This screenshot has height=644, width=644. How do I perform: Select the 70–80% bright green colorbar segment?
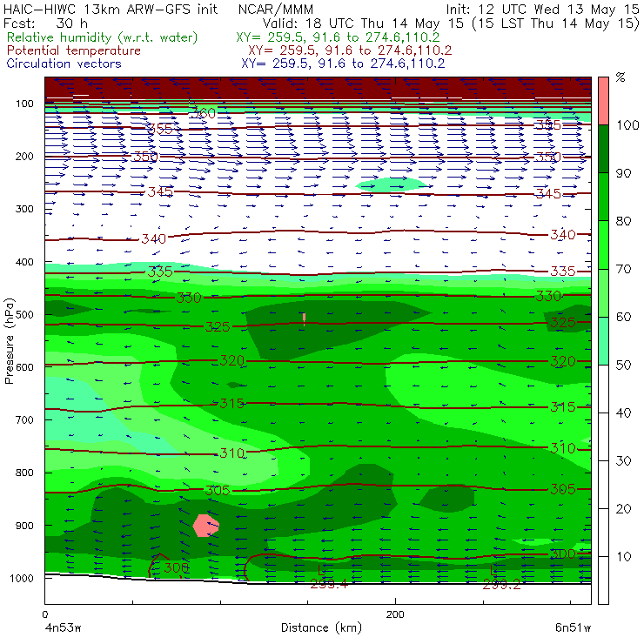coord(603,245)
